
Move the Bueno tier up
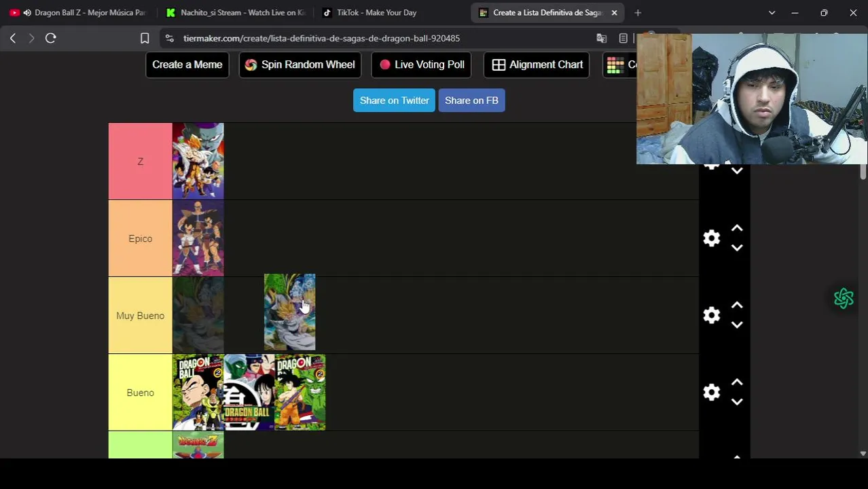(737, 383)
